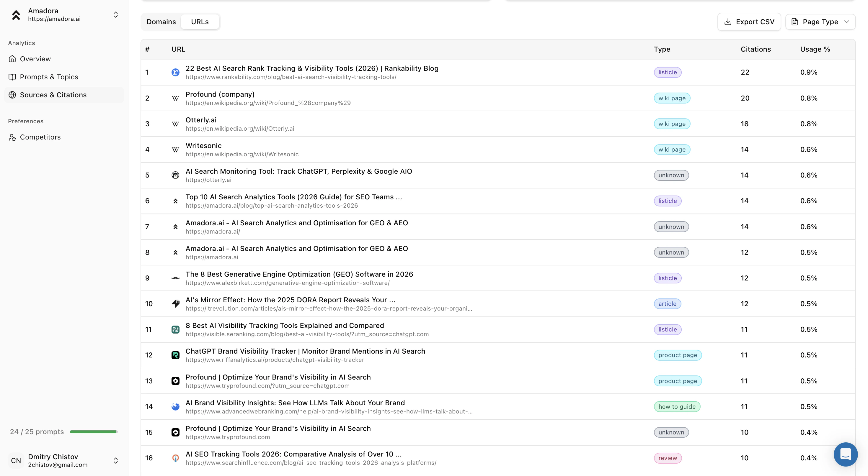This screenshot has width=868, height=476.
Task: Open the chat support bubble icon
Action: point(846,454)
